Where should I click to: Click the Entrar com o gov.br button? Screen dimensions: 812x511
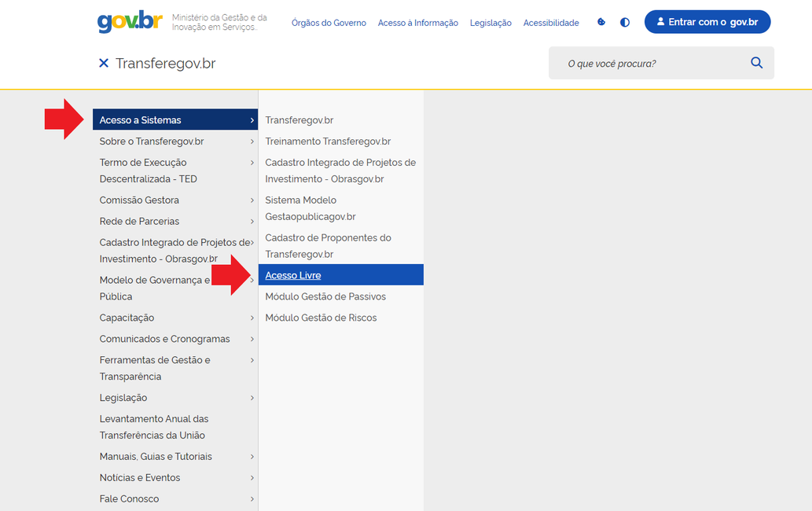pyautogui.click(x=707, y=21)
